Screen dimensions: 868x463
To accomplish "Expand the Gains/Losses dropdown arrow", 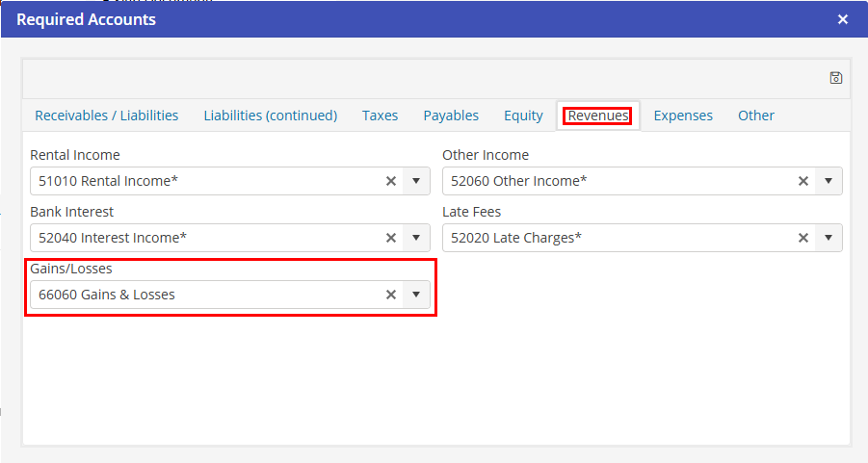I will click(416, 295).
